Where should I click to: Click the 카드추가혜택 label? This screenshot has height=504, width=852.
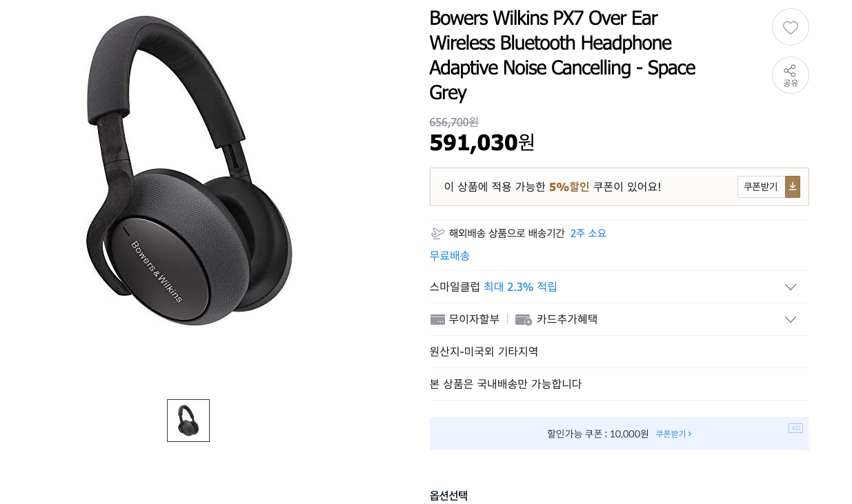(567, 319)
